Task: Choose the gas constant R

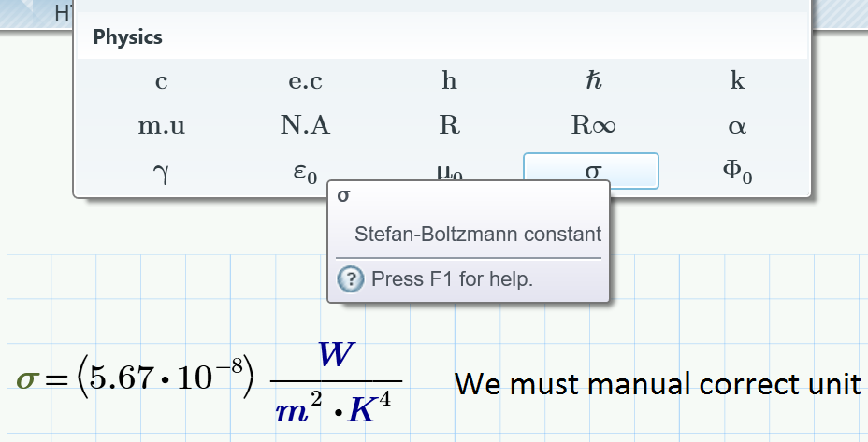Action: point(449,125)
